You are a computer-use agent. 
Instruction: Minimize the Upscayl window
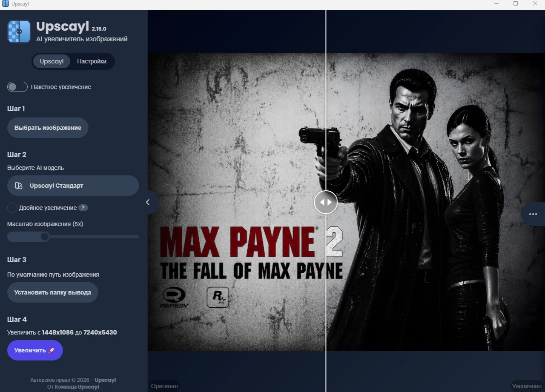tap(496, 4)
